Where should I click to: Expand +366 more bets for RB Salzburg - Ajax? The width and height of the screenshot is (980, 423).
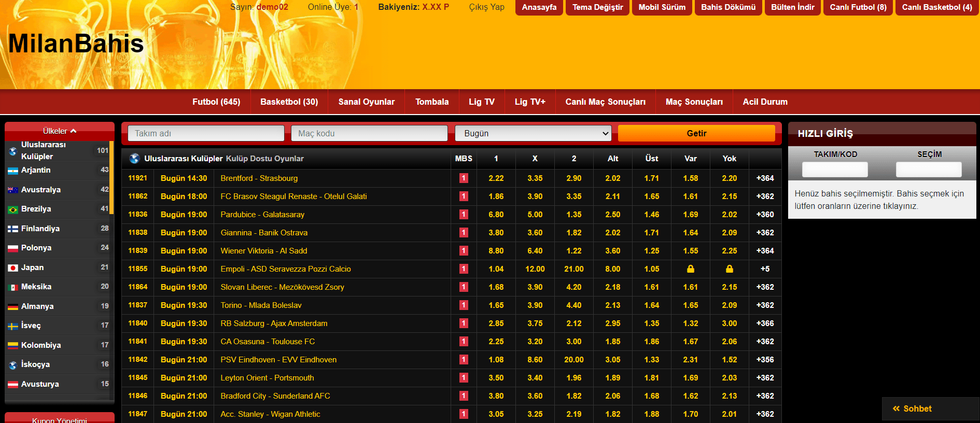click(765, 323)
